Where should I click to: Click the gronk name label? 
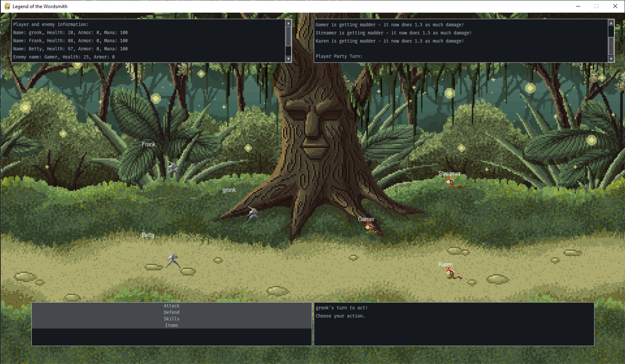229,190
